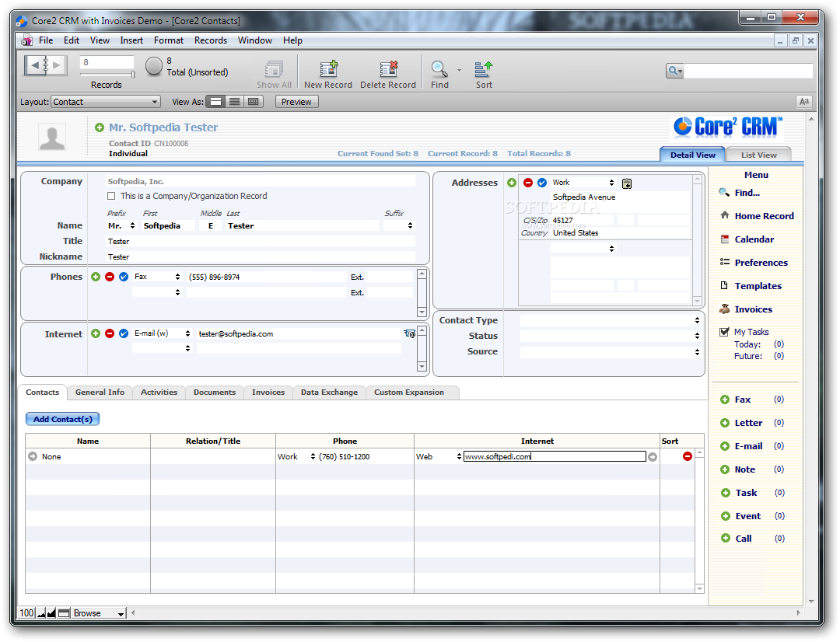Click the Add Contact(s) button
This screenshot has height=642, width=840.
[63, 419]
